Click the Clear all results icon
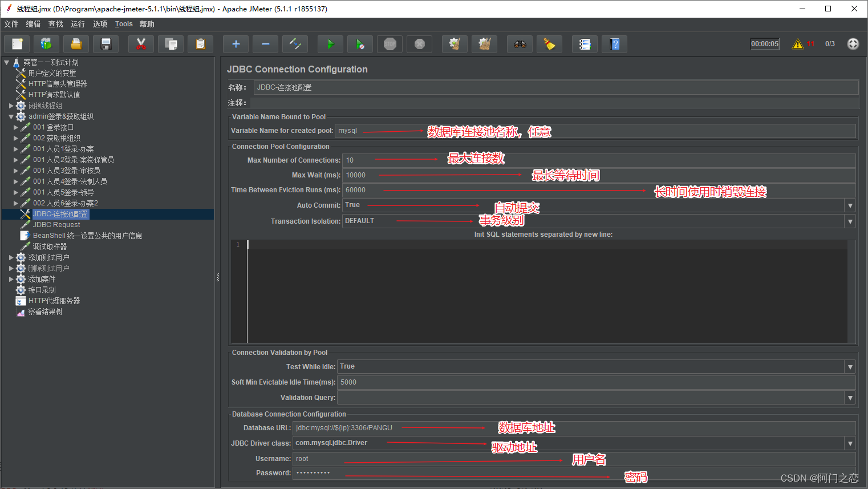This screenshot has height=489, width=868. point(485,44)
